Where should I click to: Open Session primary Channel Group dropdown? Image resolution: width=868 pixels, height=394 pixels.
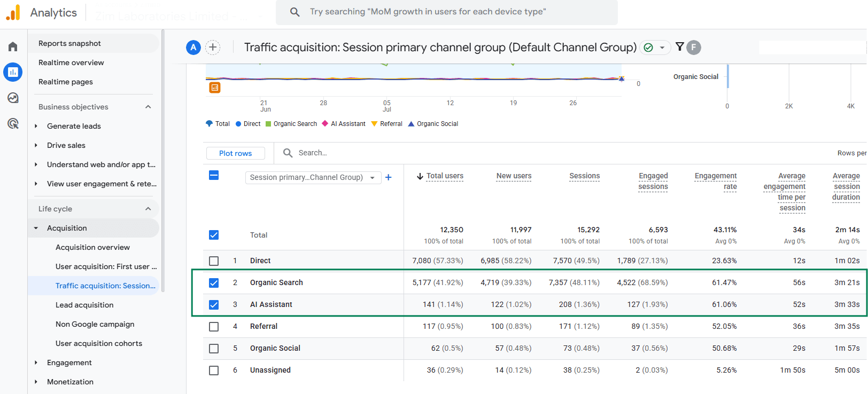tap(313, 177)
